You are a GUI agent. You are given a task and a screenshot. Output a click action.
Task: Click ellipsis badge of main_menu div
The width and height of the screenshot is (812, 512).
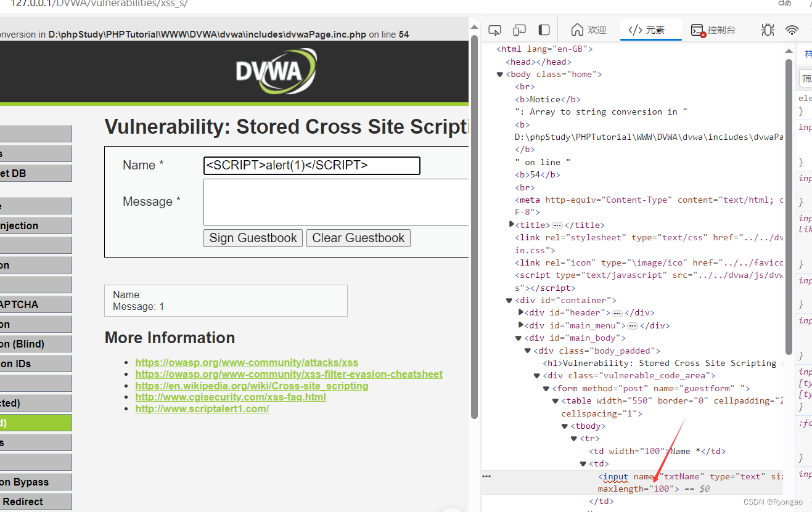tap(632, 325)
